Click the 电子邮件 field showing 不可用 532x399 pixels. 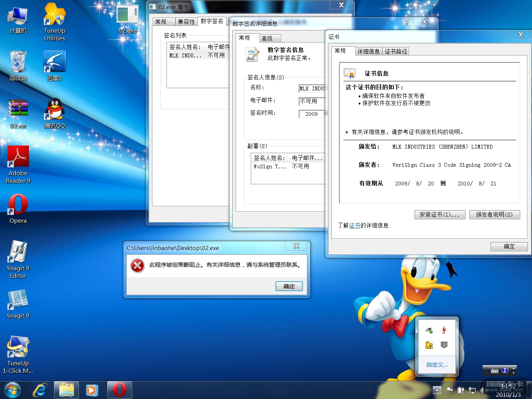tap(312, 101)
